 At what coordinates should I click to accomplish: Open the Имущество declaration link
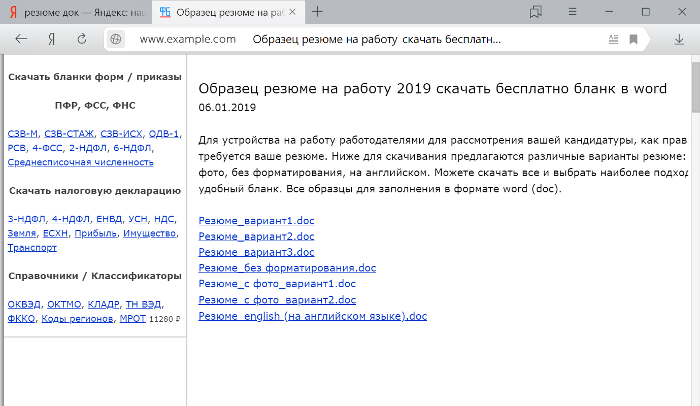[x=149, y=234]
